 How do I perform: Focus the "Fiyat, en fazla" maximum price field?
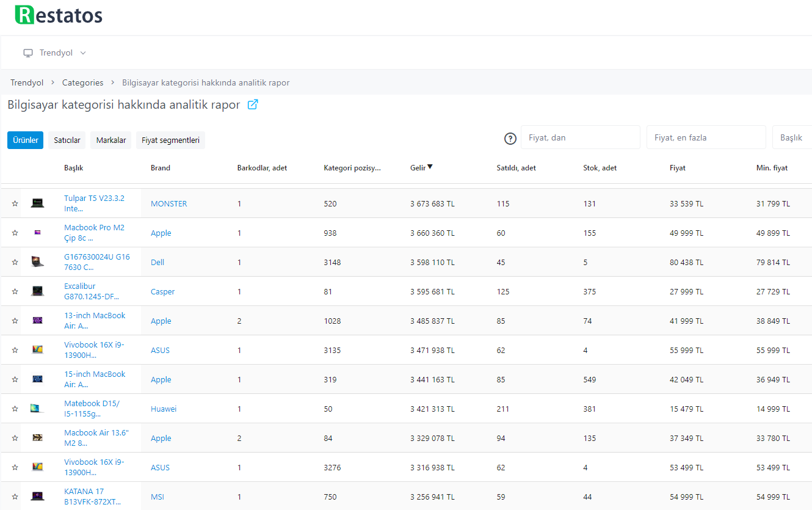click(x=706, y=137)
